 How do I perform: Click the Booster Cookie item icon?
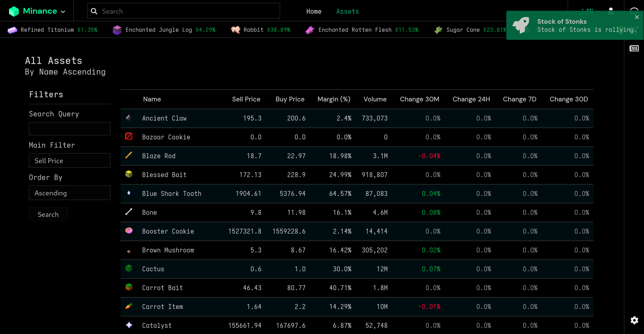tap(129, 231)
